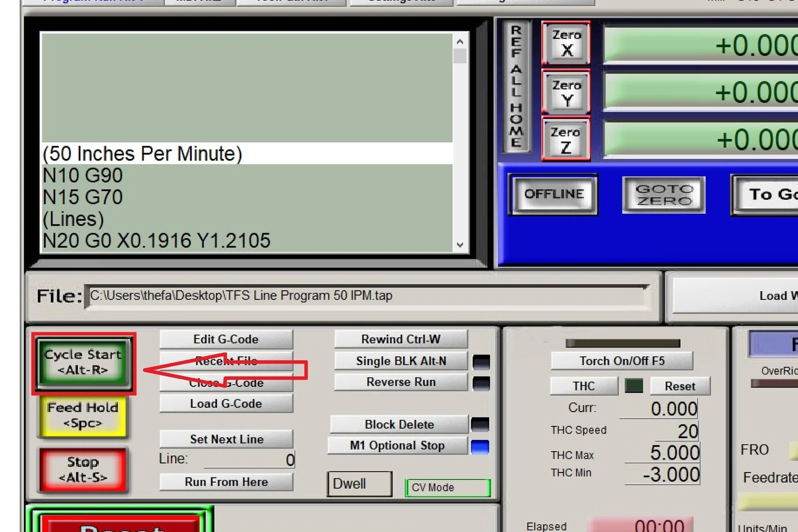Click the THC Reset button
This screenshot has height=532, width=798.
click(680, 386)
